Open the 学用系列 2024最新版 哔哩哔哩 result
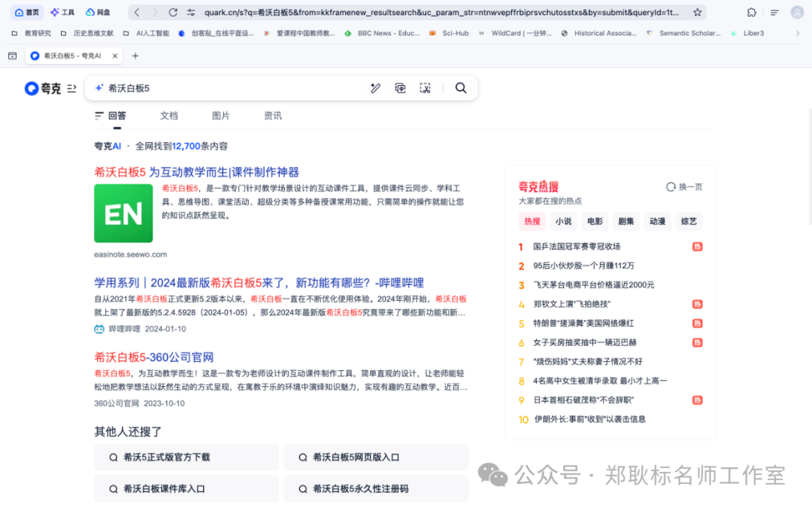Screen dimensions: 812x508 coord(259,283)
